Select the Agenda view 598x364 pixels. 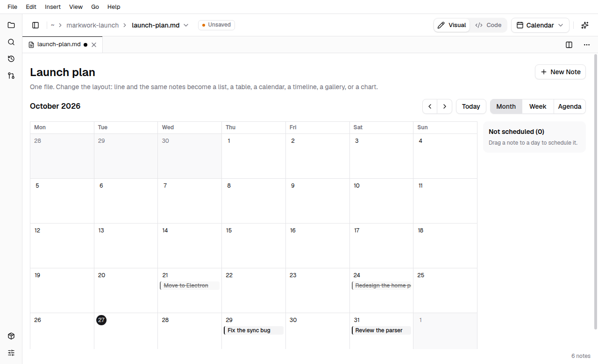tap(570, 106)
